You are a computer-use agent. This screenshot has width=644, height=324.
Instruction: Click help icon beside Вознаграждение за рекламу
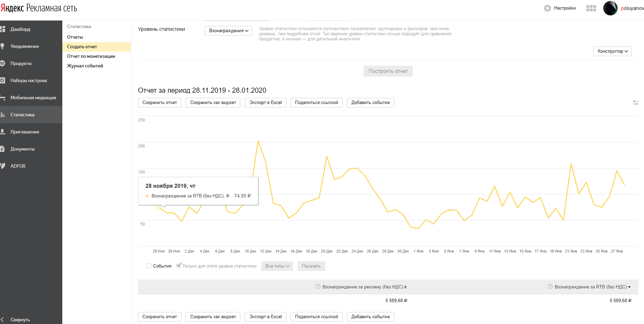(318, 287)
